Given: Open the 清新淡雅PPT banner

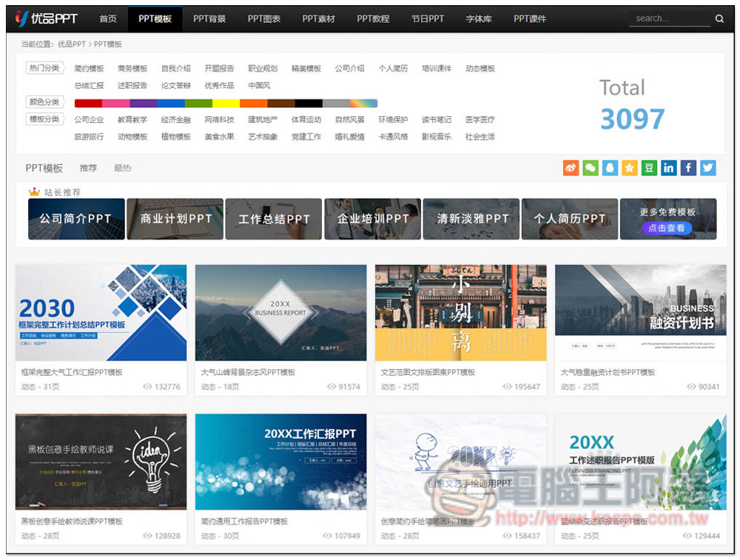Looking at the screenshot, I should [x=471, y=219].
